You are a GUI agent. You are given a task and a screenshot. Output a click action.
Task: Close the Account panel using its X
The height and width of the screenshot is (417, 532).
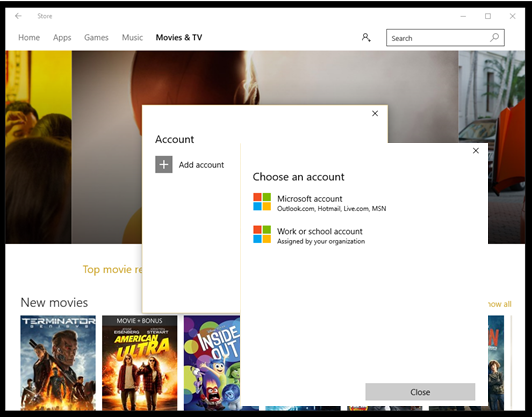[375, 113]
